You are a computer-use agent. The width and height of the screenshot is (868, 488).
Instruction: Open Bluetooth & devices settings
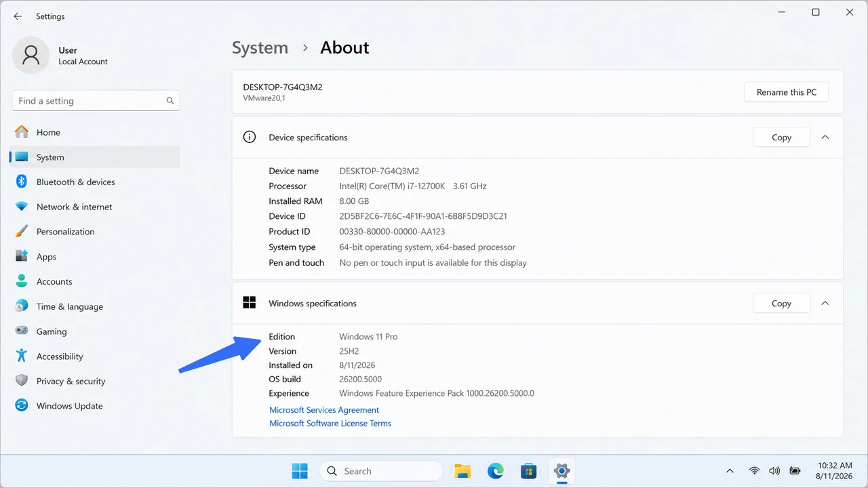[x=94, y=182]
